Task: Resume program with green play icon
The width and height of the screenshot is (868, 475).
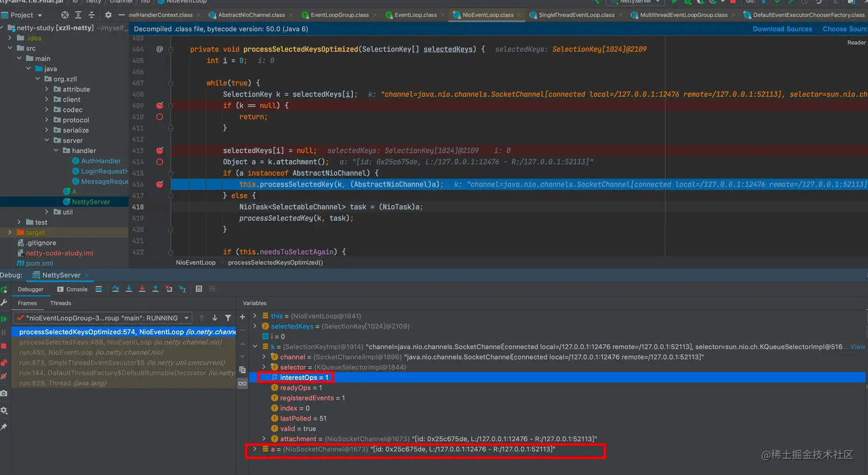Action: [x=4, y=319]
